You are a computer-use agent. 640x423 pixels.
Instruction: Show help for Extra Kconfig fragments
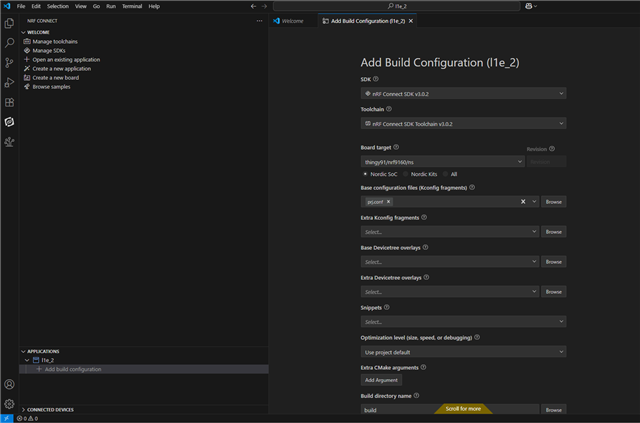tap(424, 217)
